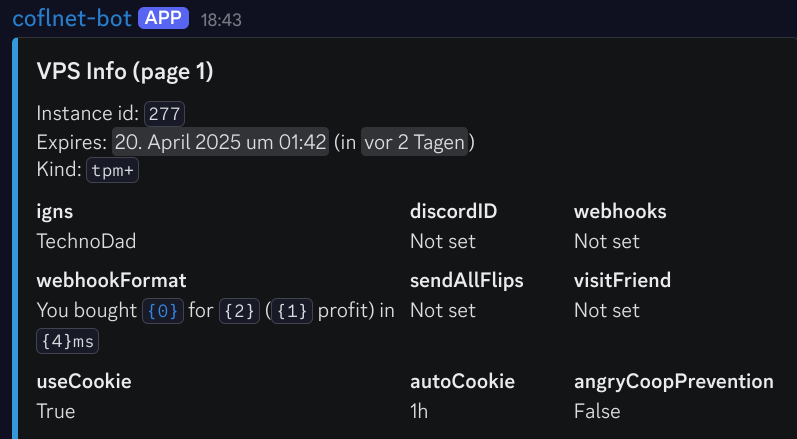Viewport: 797px width, 439px height.
Task: Click the {0} placeholder in the webhook format
Action: click(163, 311)
